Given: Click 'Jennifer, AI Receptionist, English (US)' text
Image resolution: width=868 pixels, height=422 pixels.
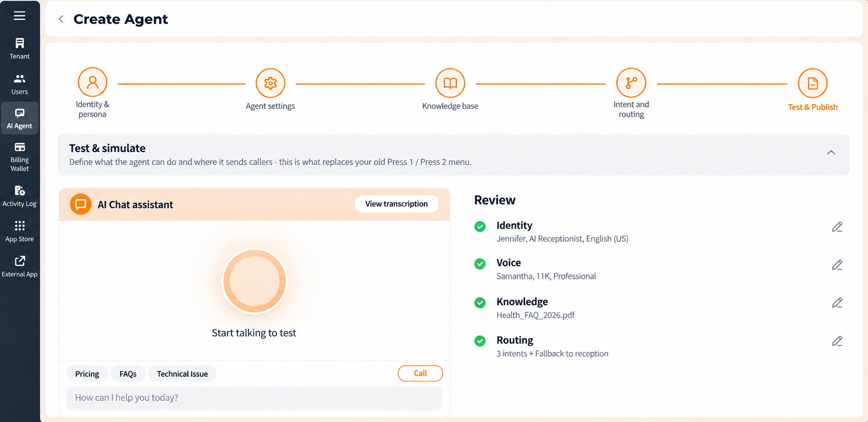Looking at the screenshot, I should (x=562, y=239).
